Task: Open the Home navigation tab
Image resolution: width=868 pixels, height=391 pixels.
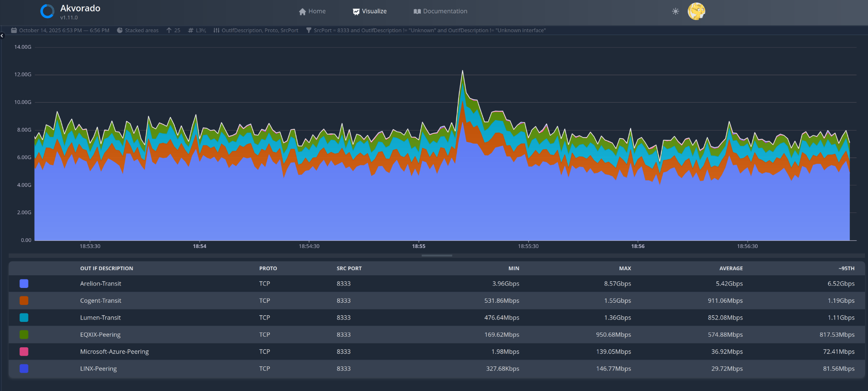Action: pyautogui.click(x=312, y=11)
